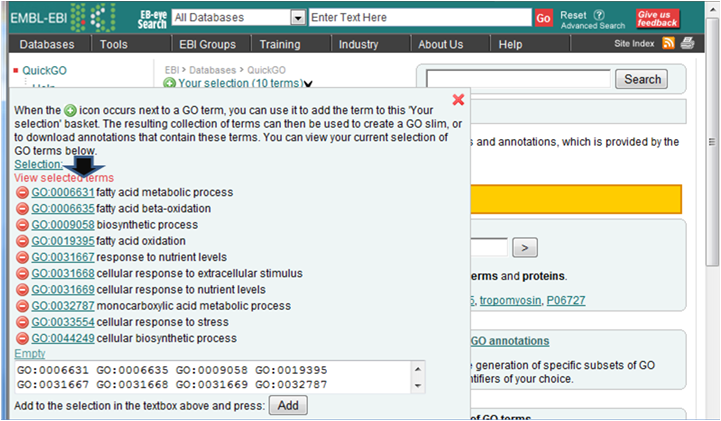Remove GO:0031668 cellular response to extracellular stimulus
Screen dimensions: 721x421
[x=22, y=273]
